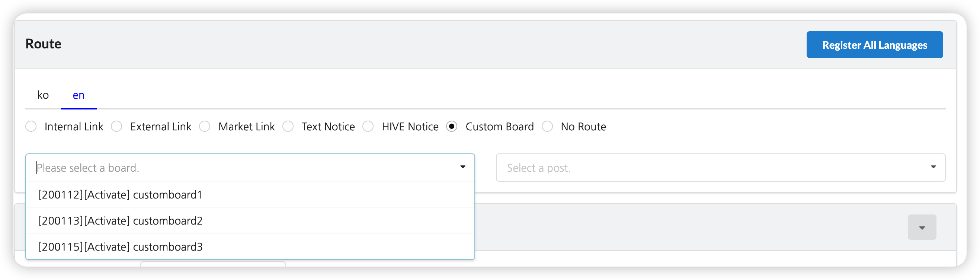Click the board selection input field

pyautogui.click(x=243, y=168)
